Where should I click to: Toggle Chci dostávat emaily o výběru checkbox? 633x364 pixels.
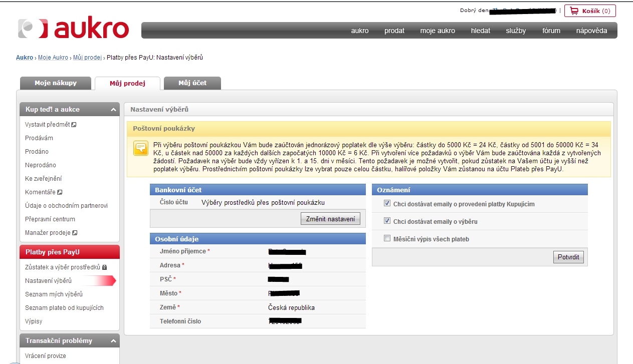point(387,221)
